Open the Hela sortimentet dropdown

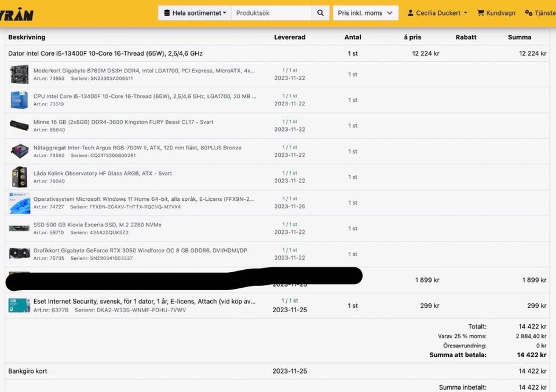(x=195, y=13)
